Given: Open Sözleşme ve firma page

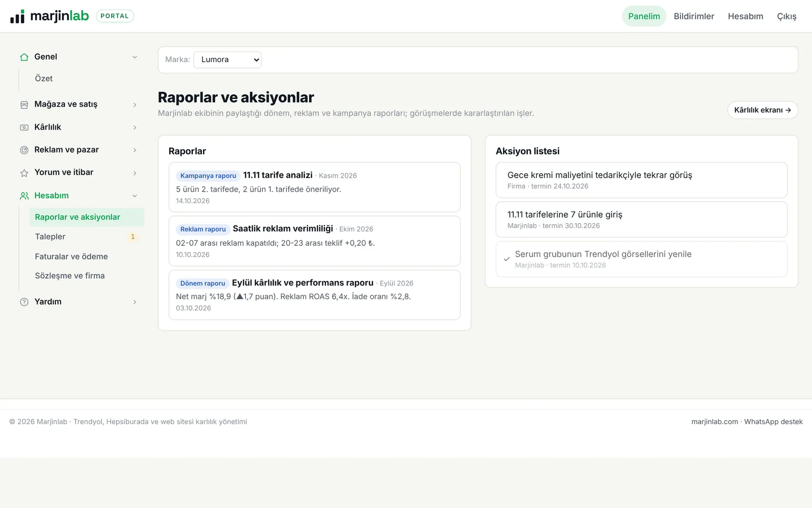Looking at the screenshot, I should tap(87, 276).
